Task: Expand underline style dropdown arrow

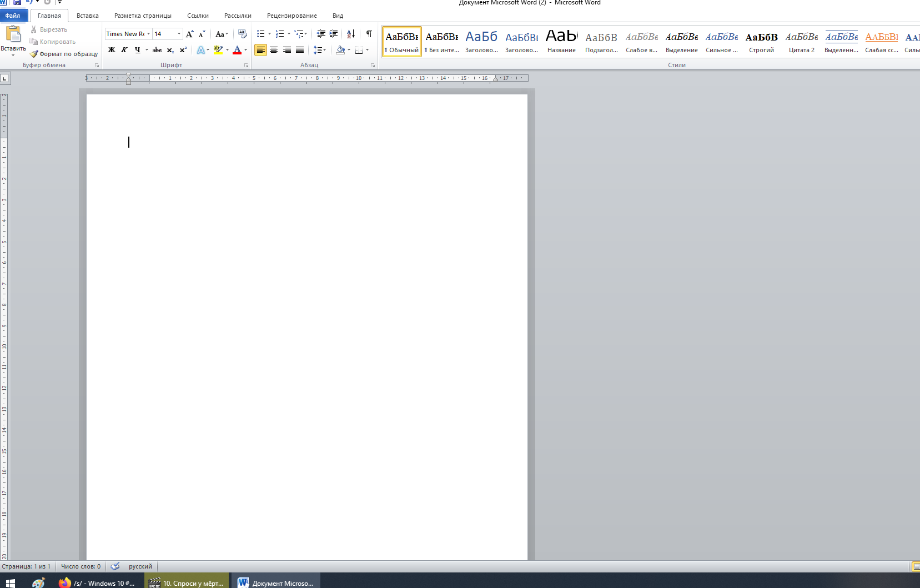Action: pyautogui.click(x=147, y=50)
